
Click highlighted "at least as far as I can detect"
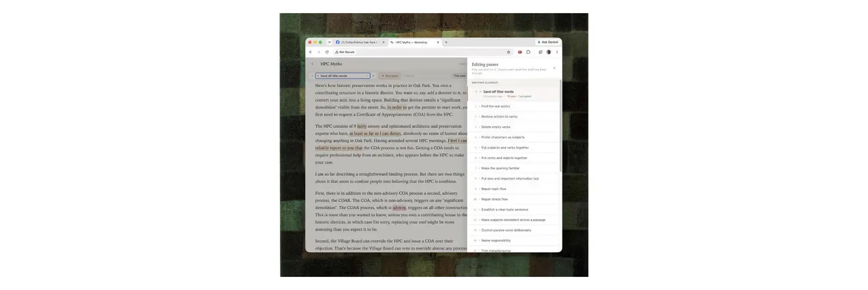[x=375, y=134]
